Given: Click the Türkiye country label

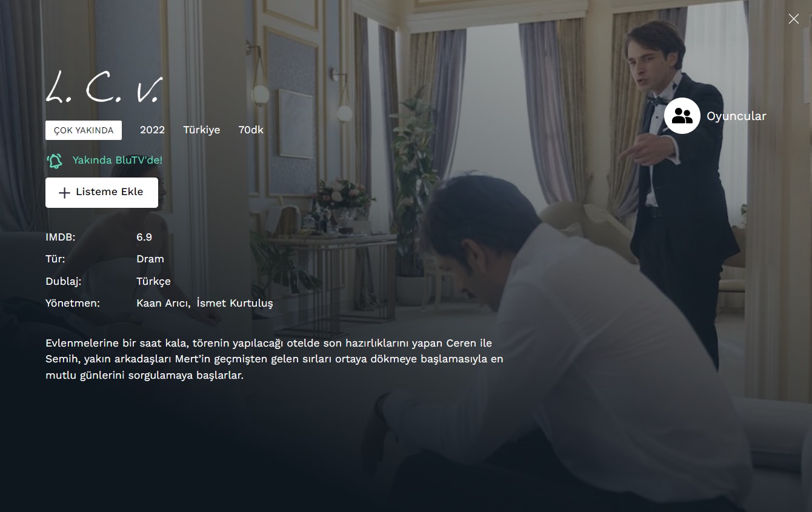Looking at the screenshot, I should point(202,130).
